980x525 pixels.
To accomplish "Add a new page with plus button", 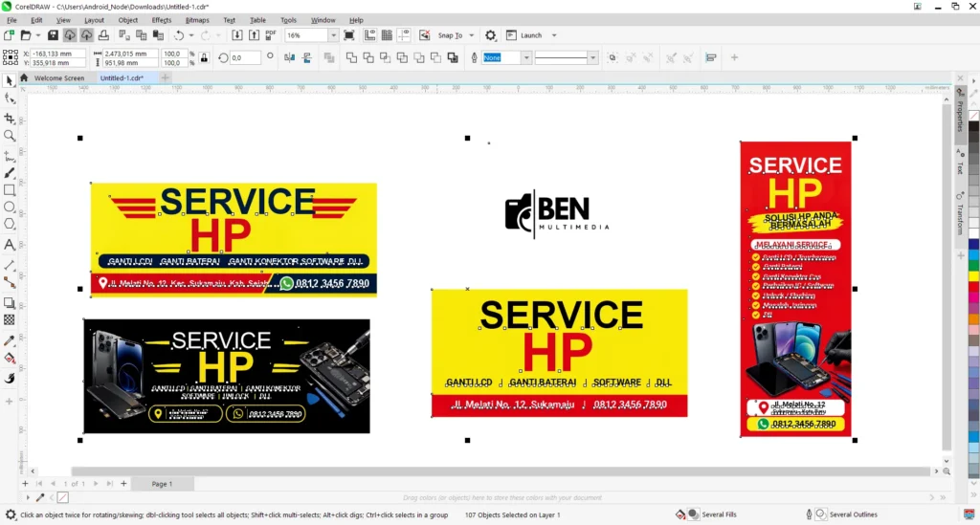I will click(x=123, y=483).
